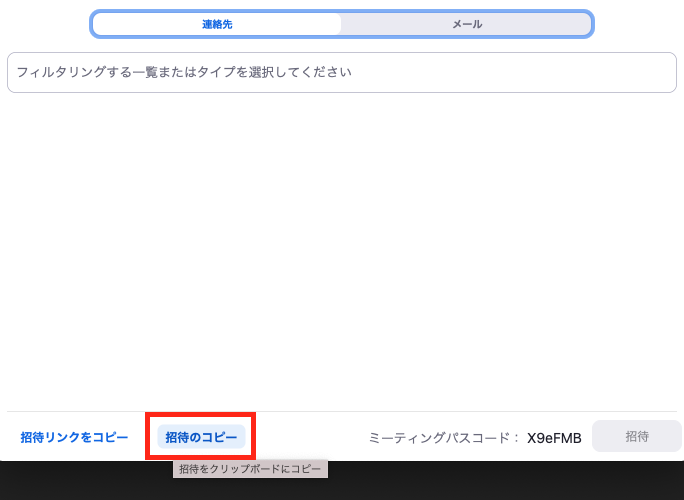Copy the full invitation text
This screenshot has width=684, height=500.
pyautogui.click(x=201, y=438)
